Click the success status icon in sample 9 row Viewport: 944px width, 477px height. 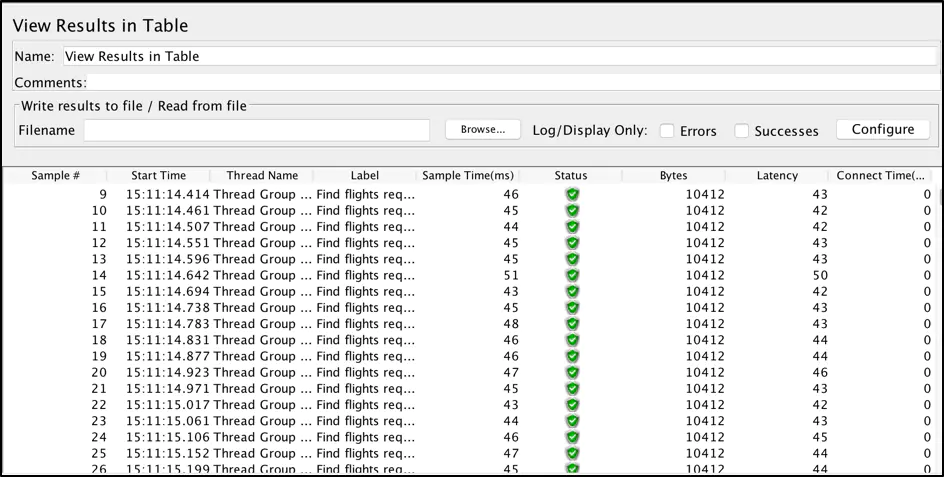[573, 195]
